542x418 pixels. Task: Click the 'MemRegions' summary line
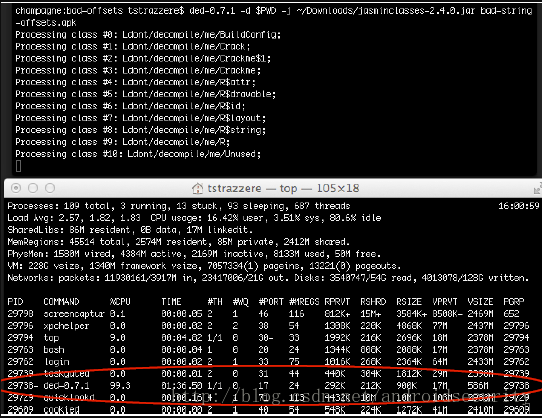click(x=179, y=242)
